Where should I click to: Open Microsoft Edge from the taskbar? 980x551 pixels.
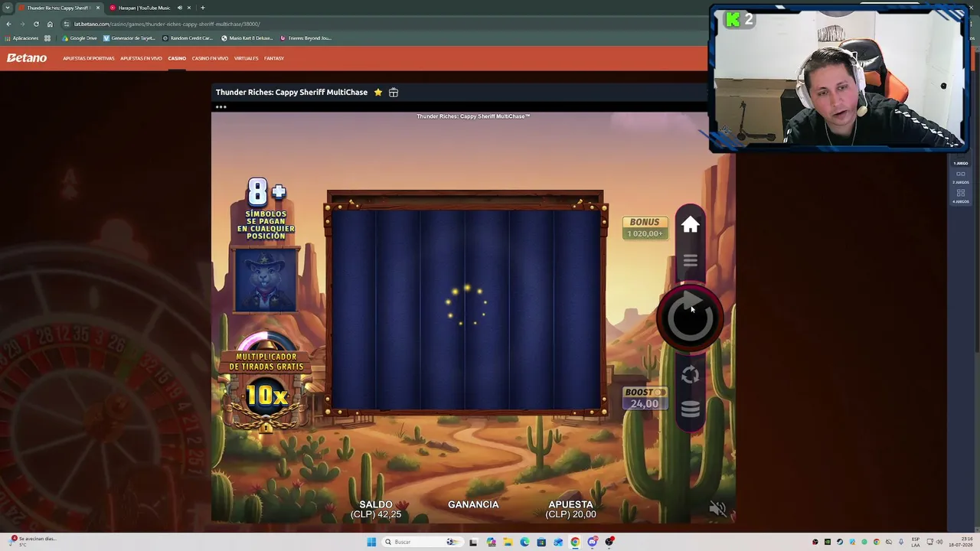tap(524, 542)
